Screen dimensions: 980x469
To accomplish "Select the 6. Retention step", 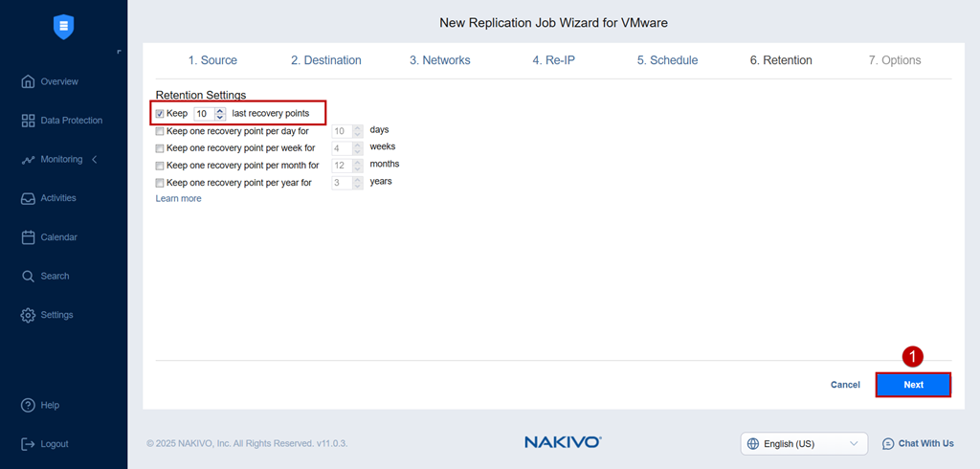I will 781,60.
